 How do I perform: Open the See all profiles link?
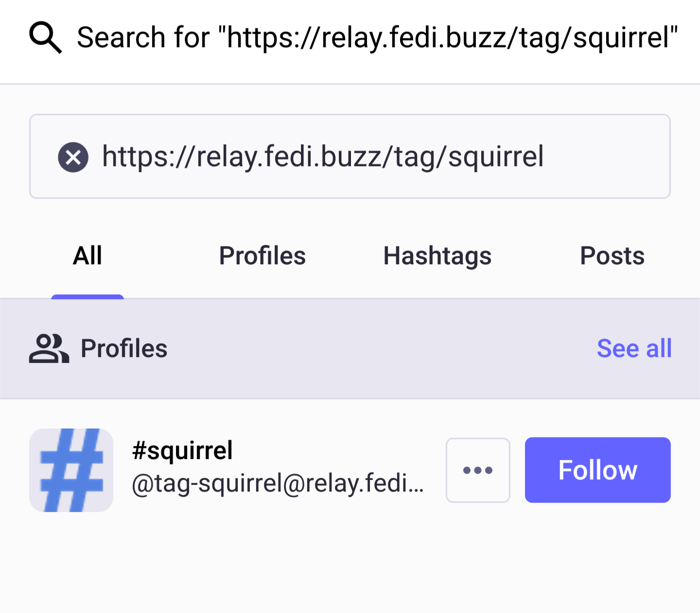(634, 349)
